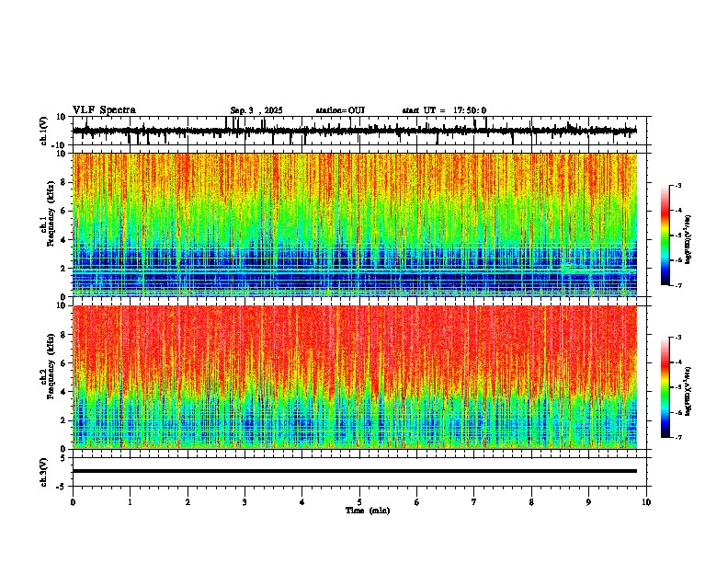Click the '4' kHz tick on ch.2 frequency axis
This screenshot has width=728, height=563.
pyautogui.click(x=64, y=392)
